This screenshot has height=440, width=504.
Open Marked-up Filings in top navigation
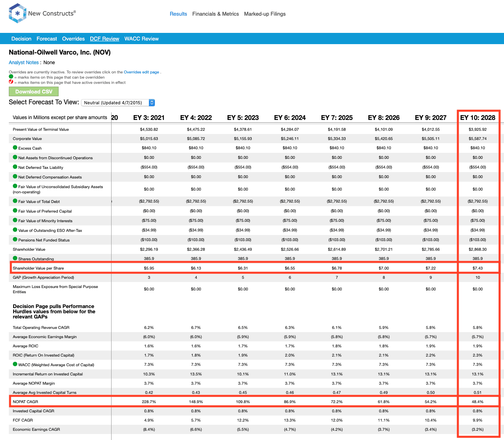(x=265, y=14)
